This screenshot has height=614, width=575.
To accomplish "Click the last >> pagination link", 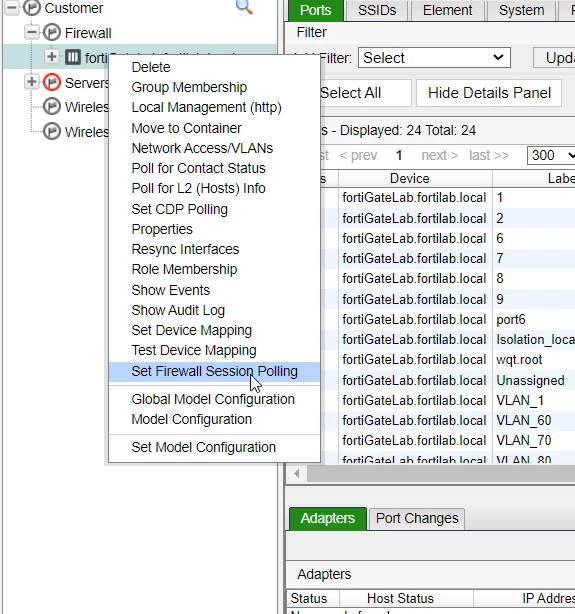I will coord(489,155).
